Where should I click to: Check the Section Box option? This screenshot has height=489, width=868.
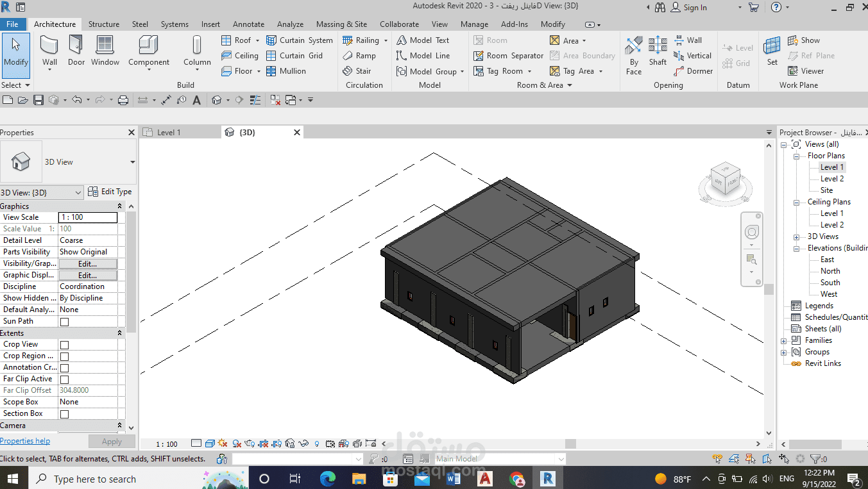pyautogui.click(x=64, y=414)
